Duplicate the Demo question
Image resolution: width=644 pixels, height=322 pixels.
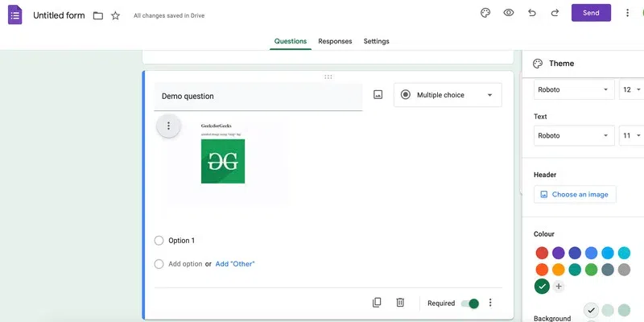pos(377,303)
